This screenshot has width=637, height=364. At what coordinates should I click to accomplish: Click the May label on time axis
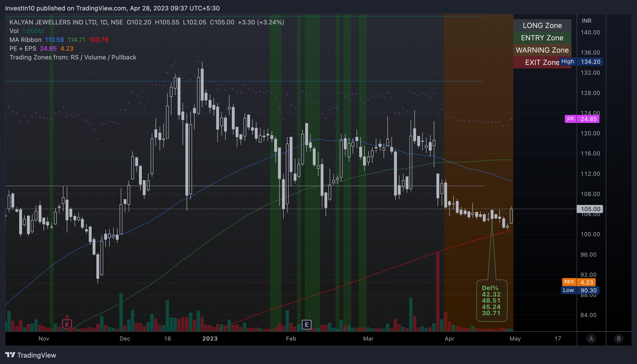point(515,338)
